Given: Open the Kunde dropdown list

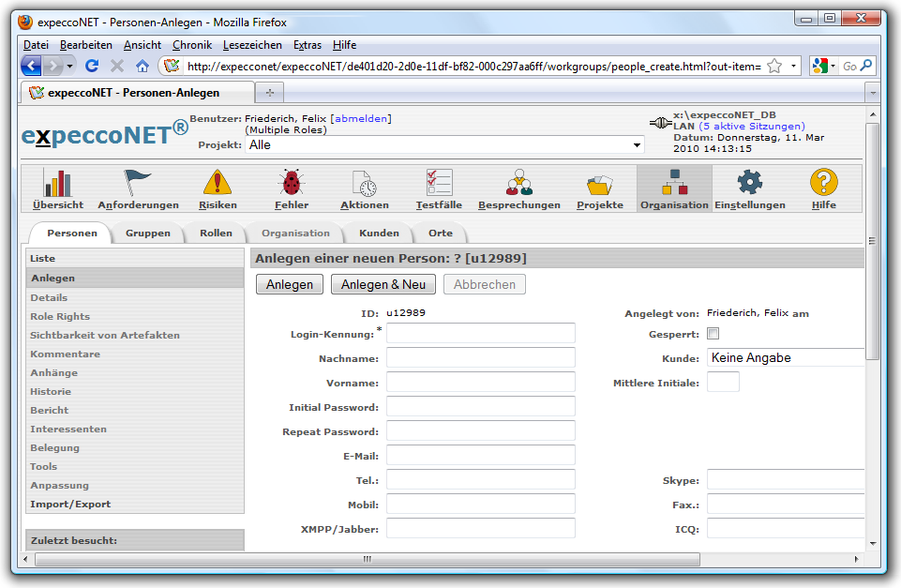Looking at the screenshot, I should 786,357.
